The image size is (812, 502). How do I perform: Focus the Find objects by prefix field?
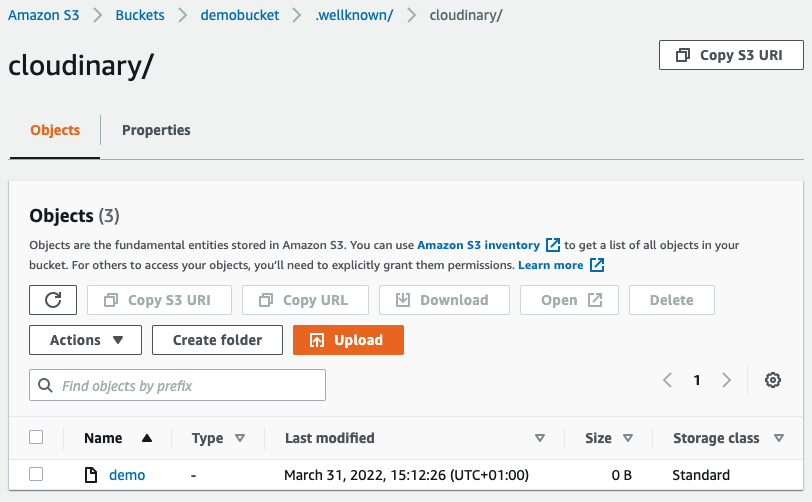coord(178,385)
